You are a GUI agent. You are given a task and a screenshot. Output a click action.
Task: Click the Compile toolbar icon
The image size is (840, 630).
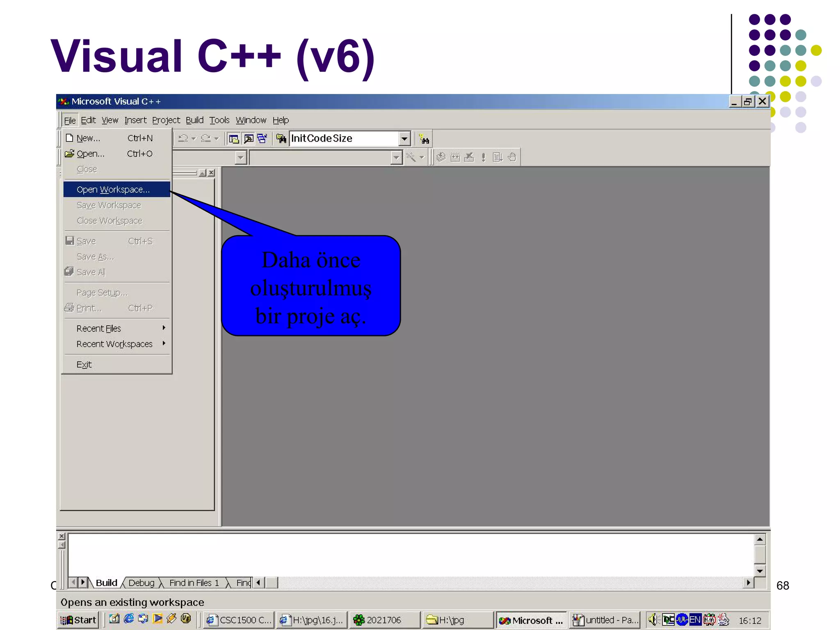441,157
